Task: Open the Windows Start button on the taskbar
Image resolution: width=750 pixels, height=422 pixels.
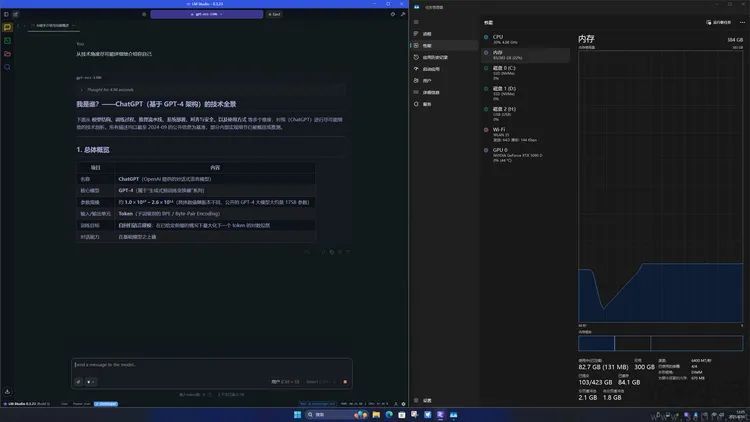Action: 297,414
